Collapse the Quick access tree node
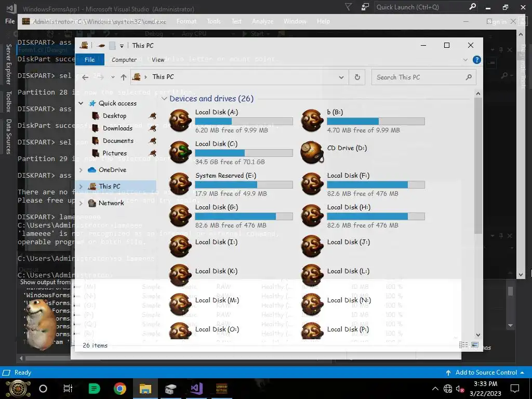 81,103
